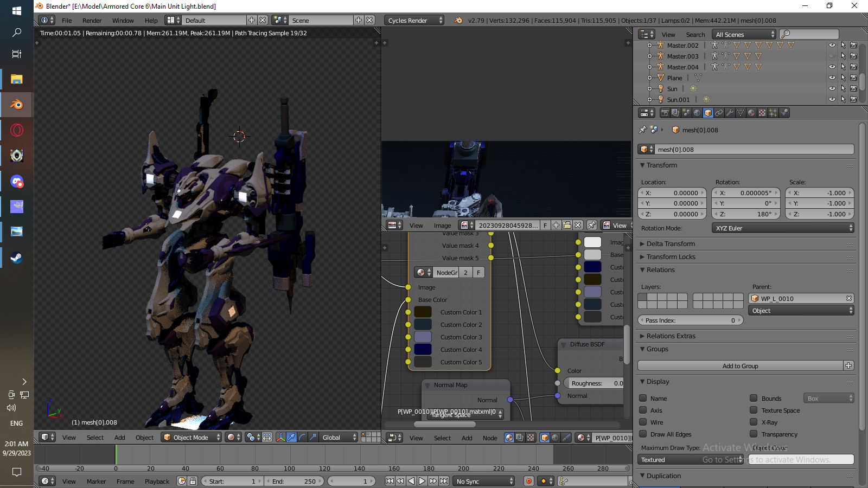Viewport: 868px width, 488px height.
Task: Enable the Transparency display checkbox
Action: pyautogui.click(x=754, y=434)
